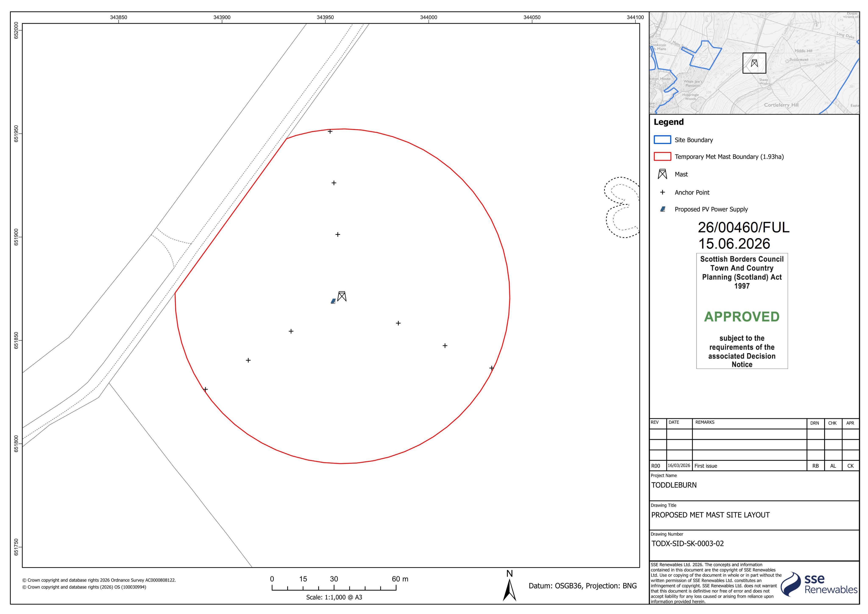This screenshot has height=614, width=868.
Task: Click the inset location overview map
Action: point(754,63)
